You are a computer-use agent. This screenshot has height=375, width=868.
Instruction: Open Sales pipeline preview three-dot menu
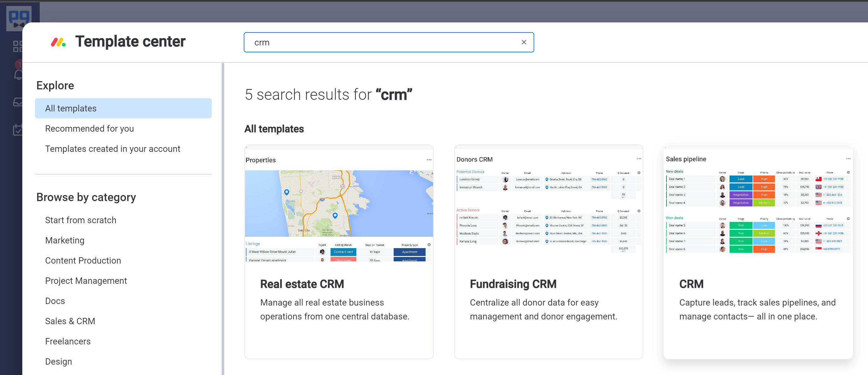coord(848,159)
